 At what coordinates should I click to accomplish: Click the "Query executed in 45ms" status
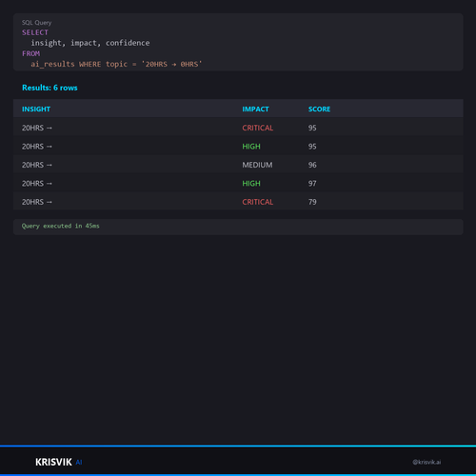point(60,226)
